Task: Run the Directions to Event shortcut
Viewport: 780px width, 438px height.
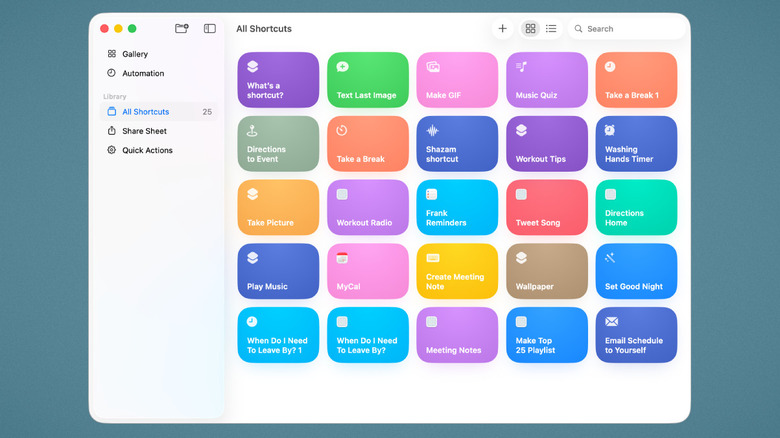Action: 278,144
